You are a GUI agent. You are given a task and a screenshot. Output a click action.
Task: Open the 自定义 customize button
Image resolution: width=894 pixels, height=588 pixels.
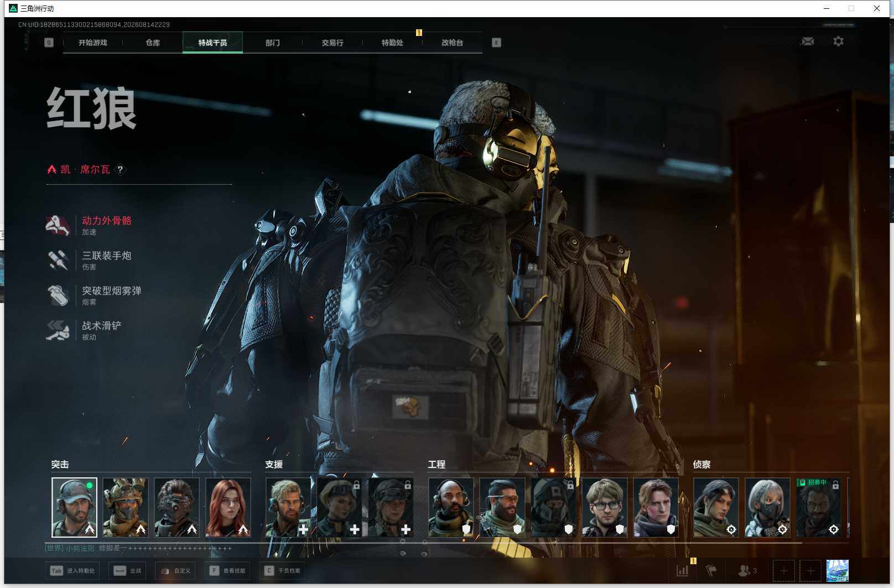pos(175,571)
